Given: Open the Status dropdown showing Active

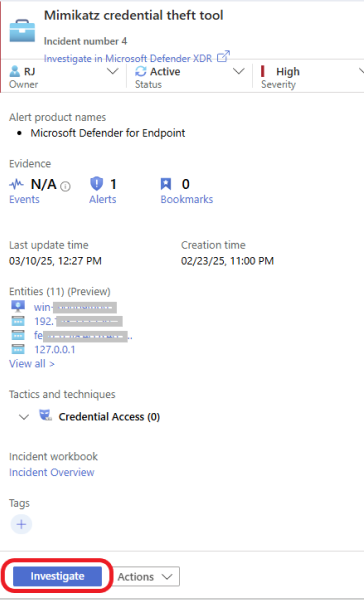Looking at the screenshot, I should point(190,78).
